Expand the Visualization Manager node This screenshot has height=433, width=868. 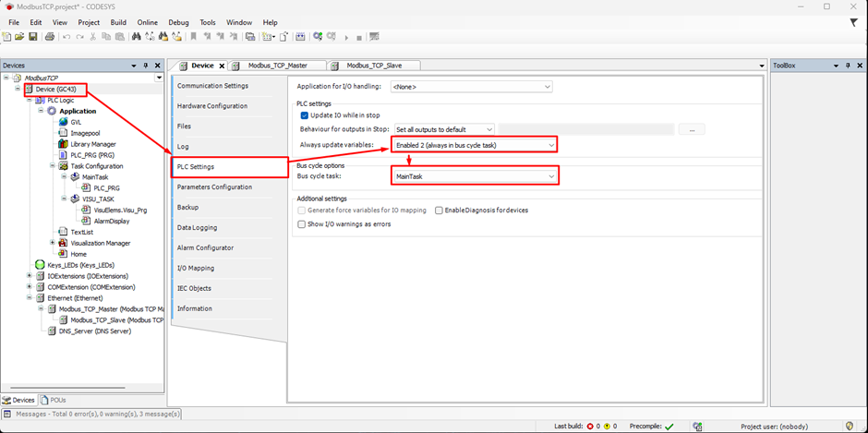click(53, 243)
